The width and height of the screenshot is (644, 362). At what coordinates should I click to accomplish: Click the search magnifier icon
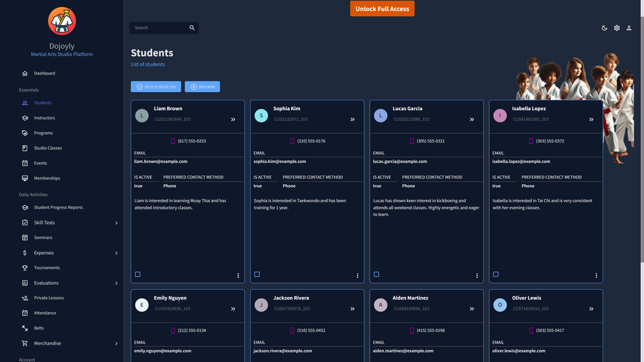point(192,28)
